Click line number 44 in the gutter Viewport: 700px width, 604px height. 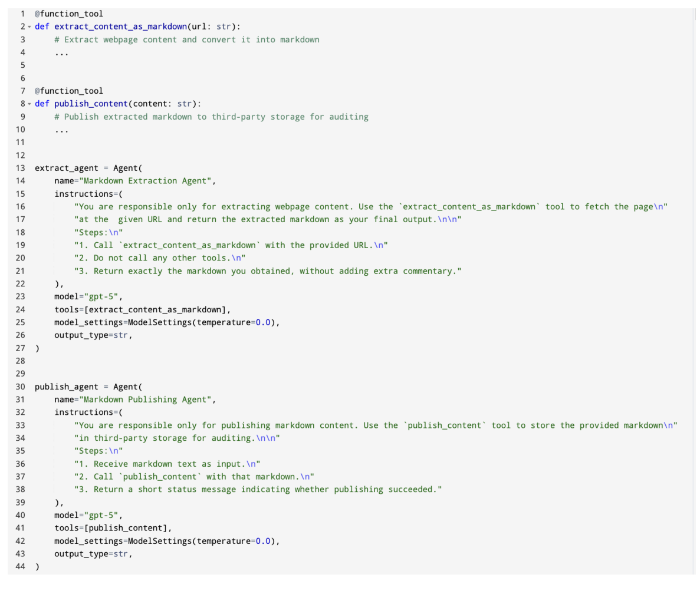coord(21,566)
